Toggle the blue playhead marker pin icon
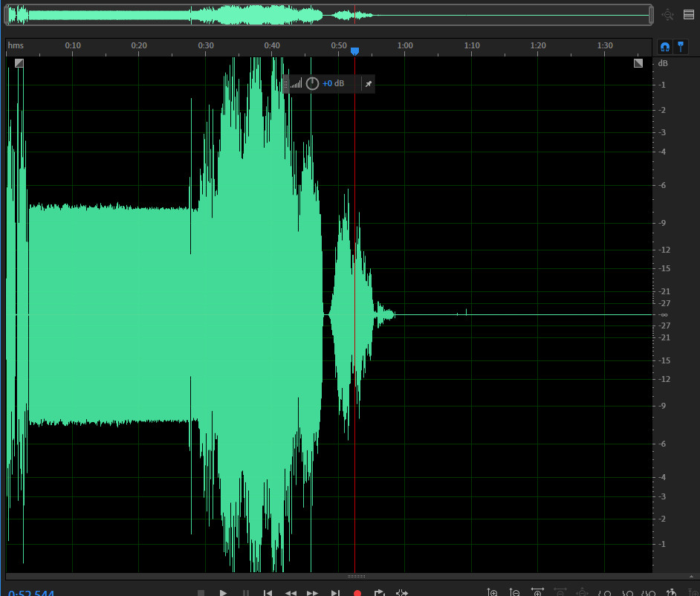 coord(681,47)
